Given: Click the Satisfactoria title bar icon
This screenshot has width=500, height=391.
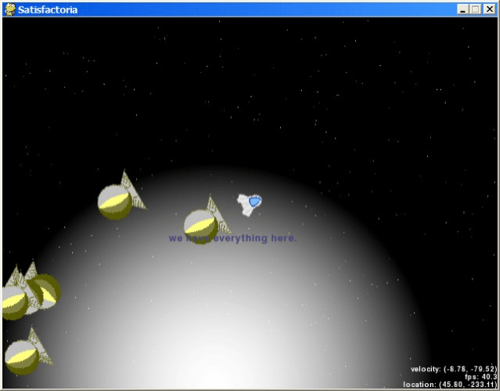Looking at the screenshot, I should [x=10, y=9].
